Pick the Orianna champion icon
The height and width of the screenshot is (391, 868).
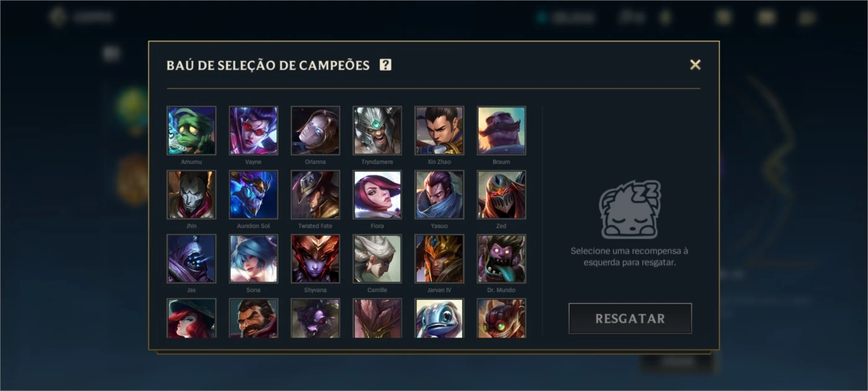(316, 130)
